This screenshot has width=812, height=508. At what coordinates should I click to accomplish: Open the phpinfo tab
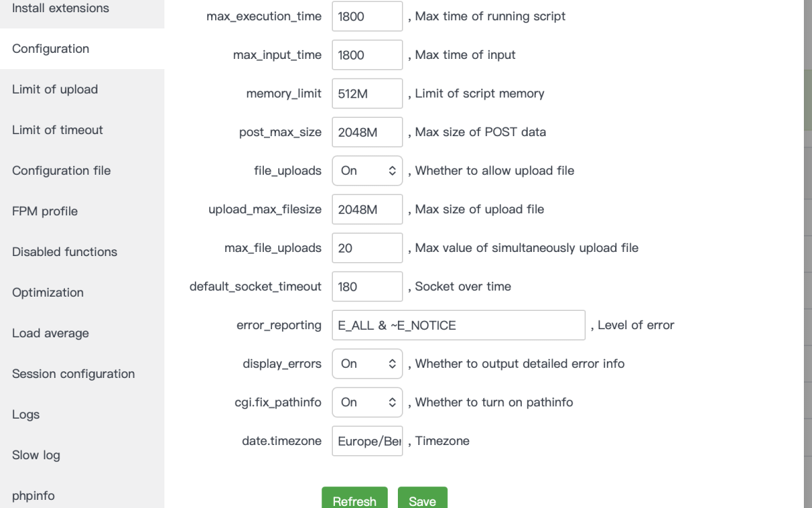click(33, 496)
